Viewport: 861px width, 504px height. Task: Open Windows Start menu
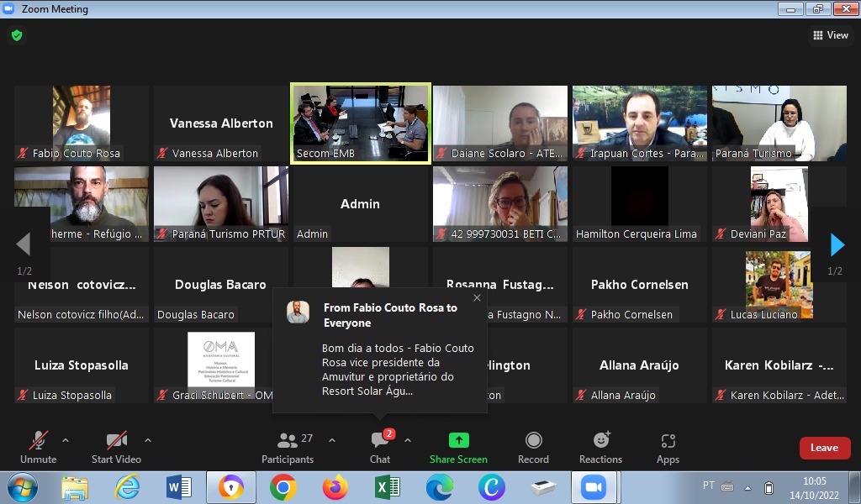coord(22,487)
